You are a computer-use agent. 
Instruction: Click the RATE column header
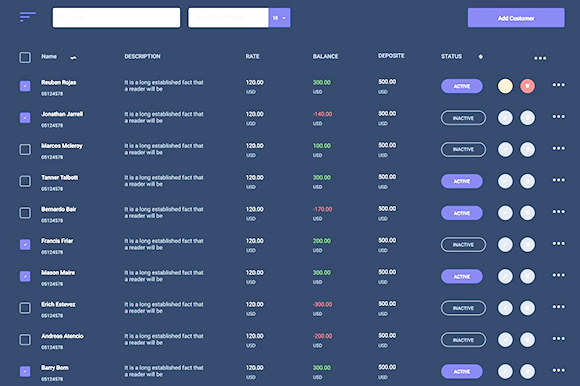click(x=253, y=57)
